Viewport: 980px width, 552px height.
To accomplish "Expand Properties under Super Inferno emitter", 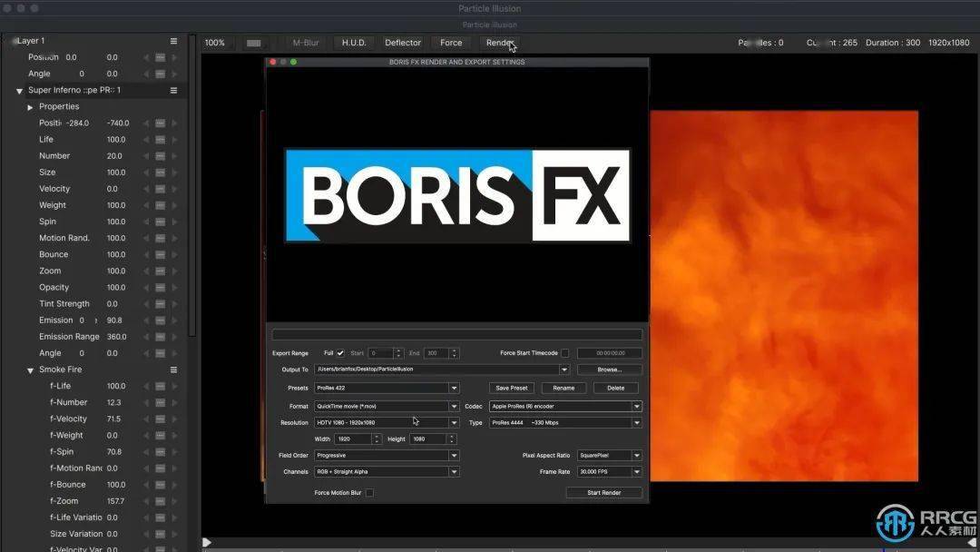I will pos(30,106).
